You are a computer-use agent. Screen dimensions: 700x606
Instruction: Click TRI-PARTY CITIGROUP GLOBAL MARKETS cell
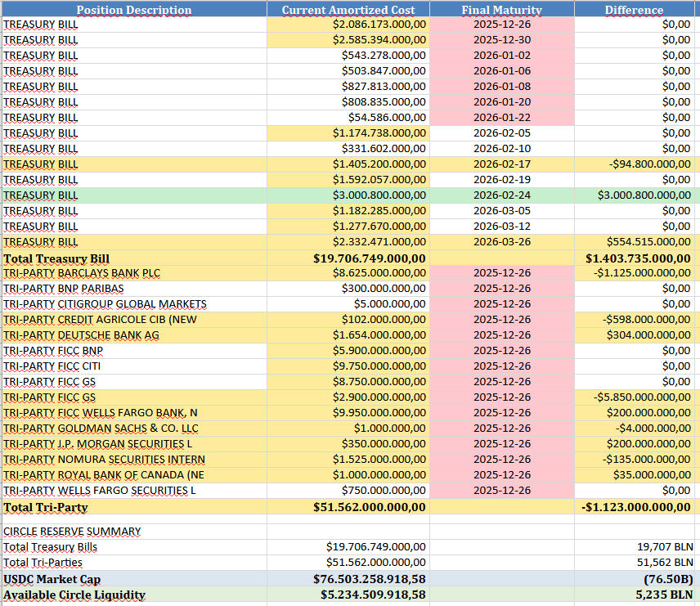pyautogui.click(x=134, y=304)
